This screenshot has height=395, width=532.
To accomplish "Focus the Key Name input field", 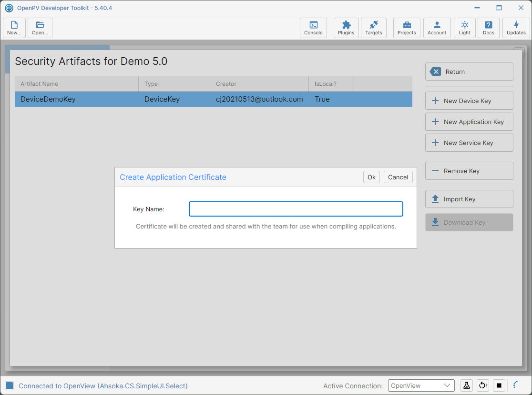I will point(296,209).
